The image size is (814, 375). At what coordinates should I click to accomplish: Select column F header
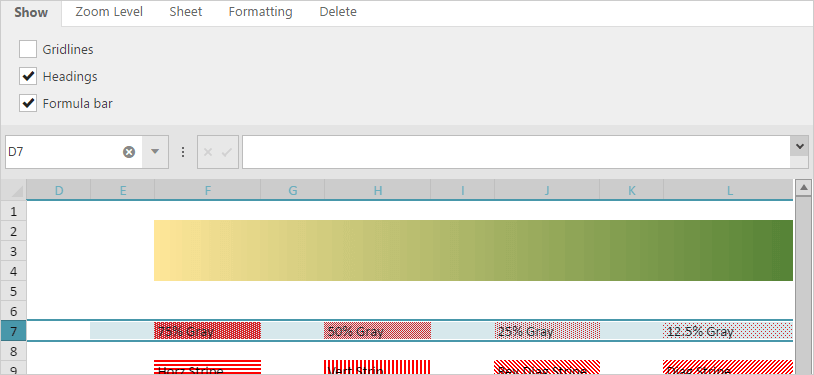tap(208, 191)
